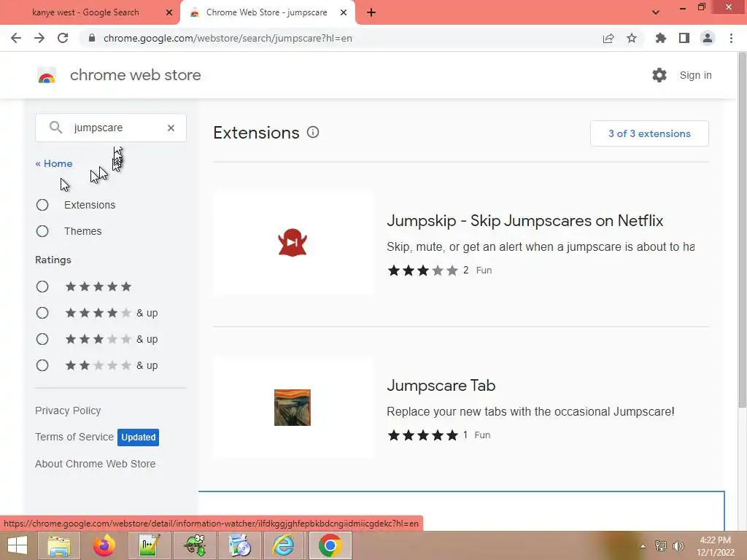
Task: Filter results to Extensions only
Action: (42, 205)
